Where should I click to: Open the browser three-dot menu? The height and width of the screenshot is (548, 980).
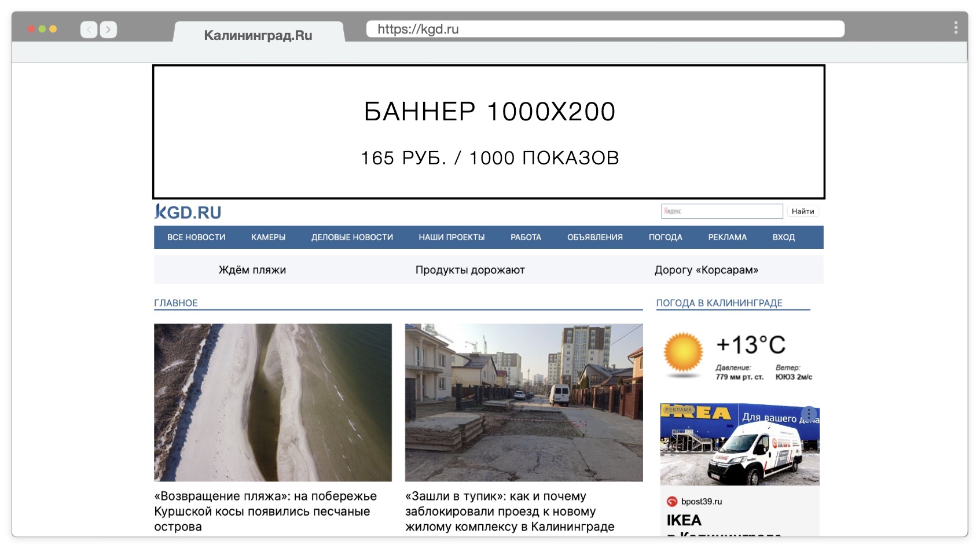click(x=956, y=27)
